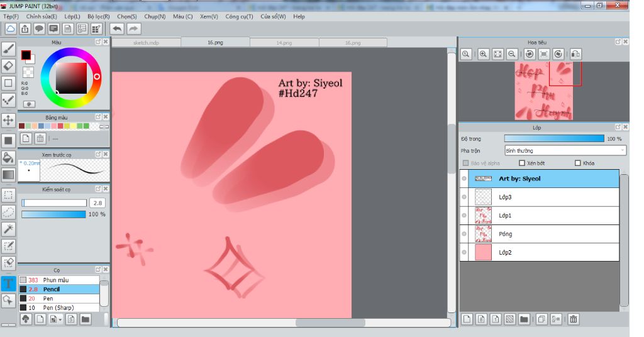
Task: Open the Pha trộn blend mode dropdown
Action: coord(565,151)
